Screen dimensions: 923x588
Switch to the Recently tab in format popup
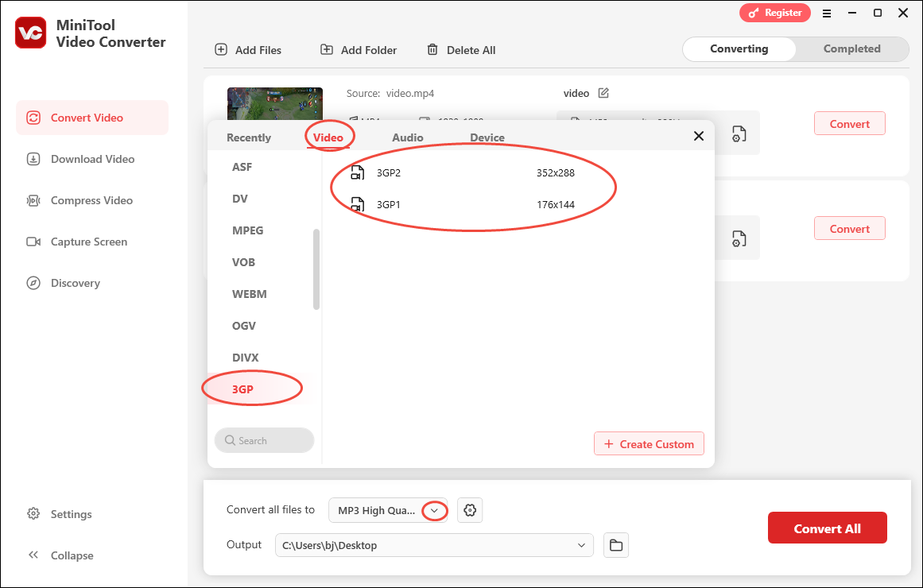(248, 137)
